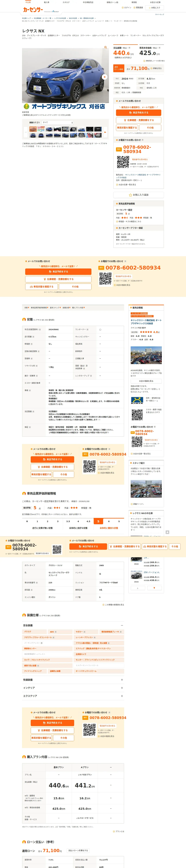This screenshot has width=186, height=868.
Task: Select the カタログ tab in the top navigation
Action: 66,2
